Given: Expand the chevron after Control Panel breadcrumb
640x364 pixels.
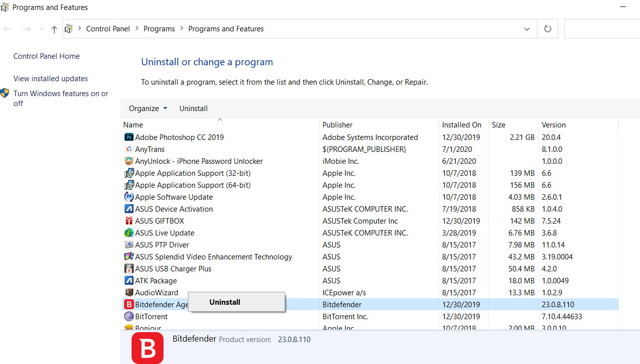Looking at the screenshot, I should click(137, 29).
